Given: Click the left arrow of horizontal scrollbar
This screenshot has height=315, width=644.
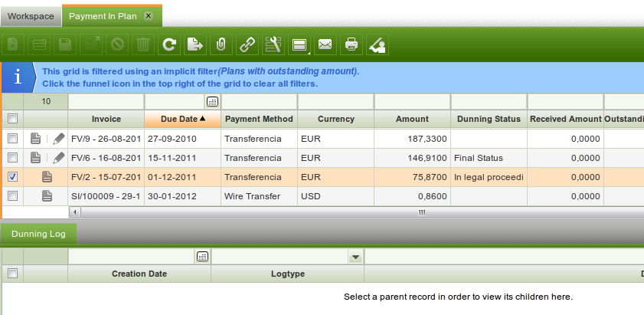Looking at the screenshot, I should 75,212.
